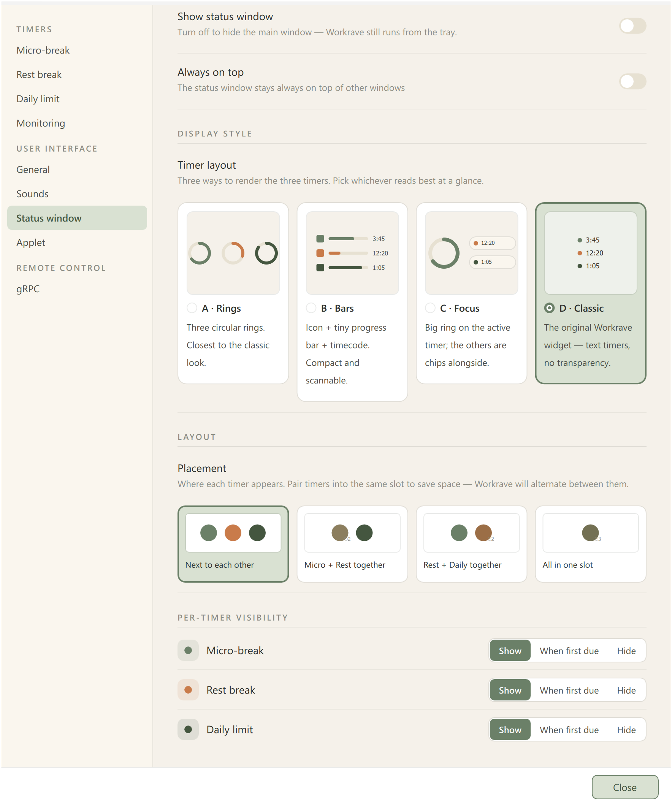
Task: Set Daily limit visibility to Hide
Action: [626, 729]
